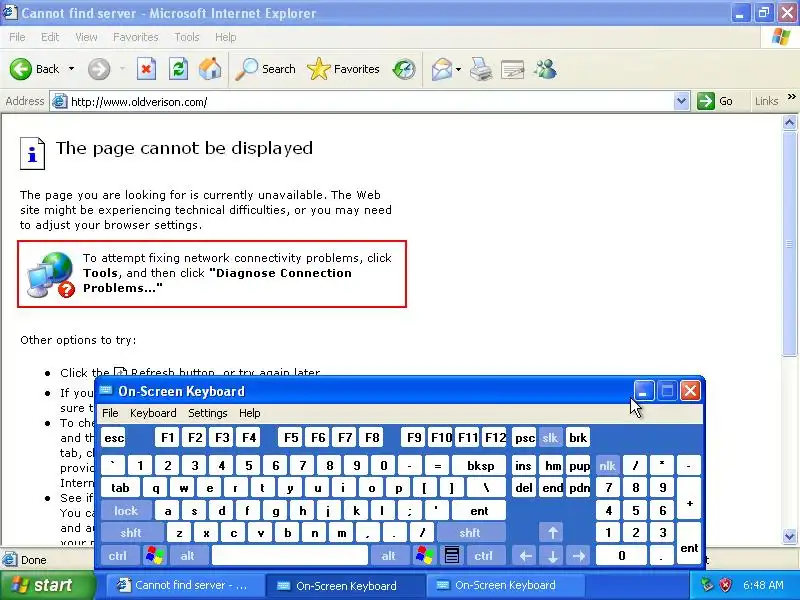Screen dimensions: 800x600
Task: Open the File menu in Internet Explorer
Action: [17, 37]
